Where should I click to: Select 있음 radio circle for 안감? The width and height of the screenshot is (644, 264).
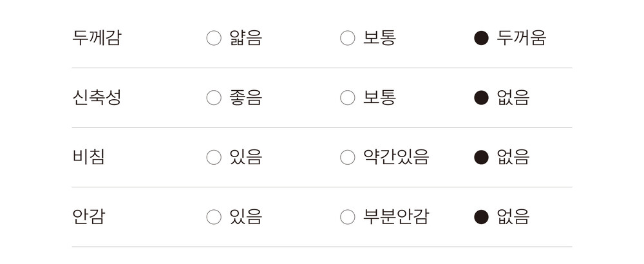coord(214,217)
